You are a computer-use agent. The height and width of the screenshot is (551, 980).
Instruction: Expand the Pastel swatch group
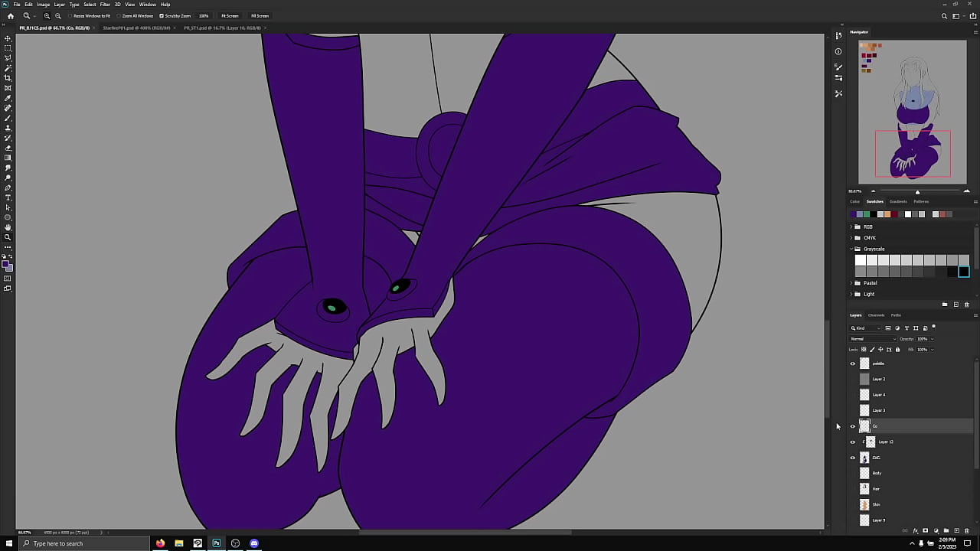coord(851,283)
